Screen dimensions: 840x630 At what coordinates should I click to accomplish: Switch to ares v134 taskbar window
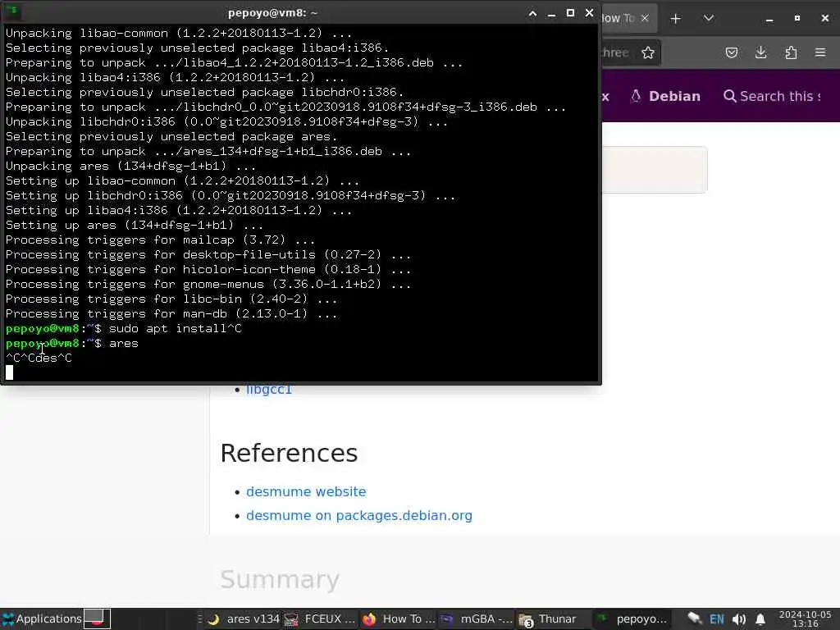(244, 619)
